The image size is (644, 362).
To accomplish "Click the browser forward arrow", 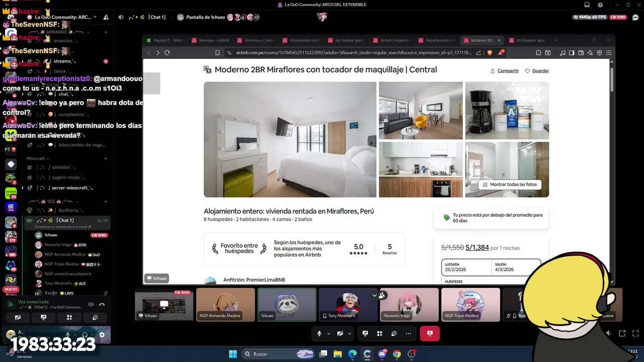I will click(x=157, y=53).
